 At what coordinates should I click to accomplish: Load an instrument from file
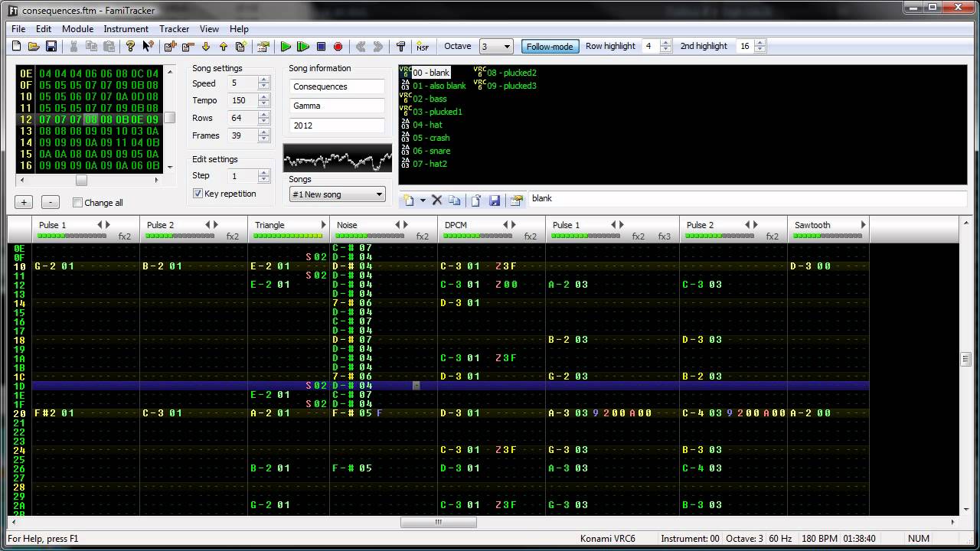476,201
